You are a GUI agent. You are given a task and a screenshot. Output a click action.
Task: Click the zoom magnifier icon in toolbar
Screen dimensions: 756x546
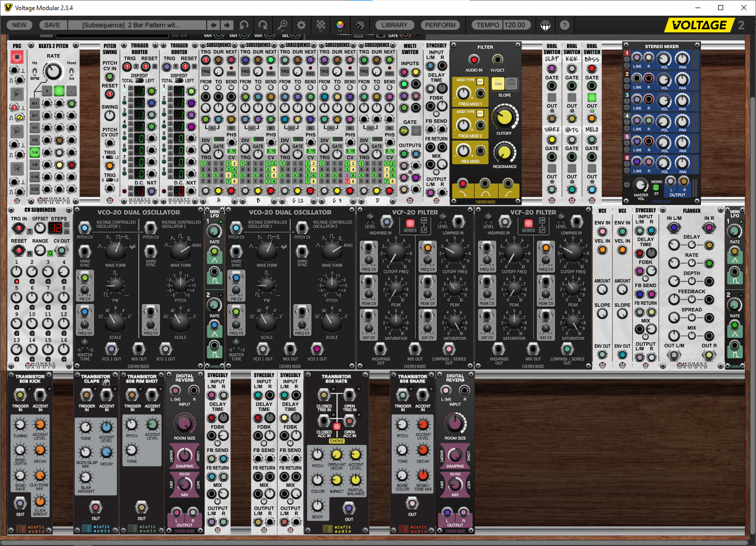(x=282, y=25)
